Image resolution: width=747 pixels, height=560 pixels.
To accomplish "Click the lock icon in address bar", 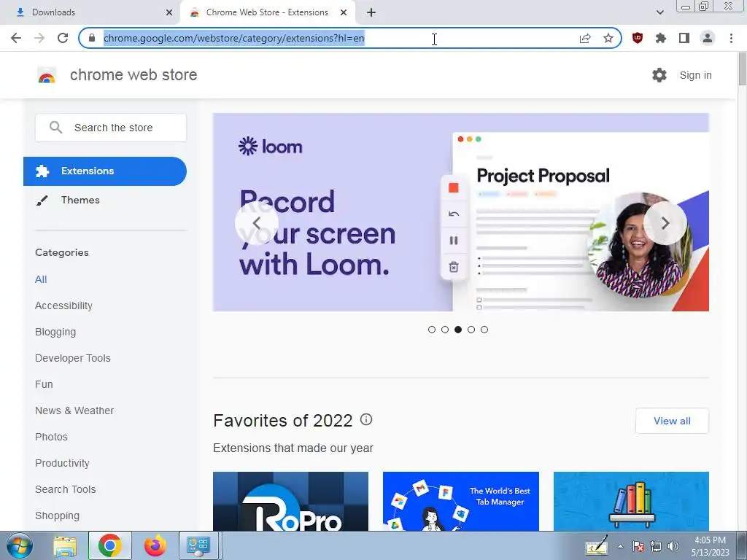I will [x=92, y=38].
